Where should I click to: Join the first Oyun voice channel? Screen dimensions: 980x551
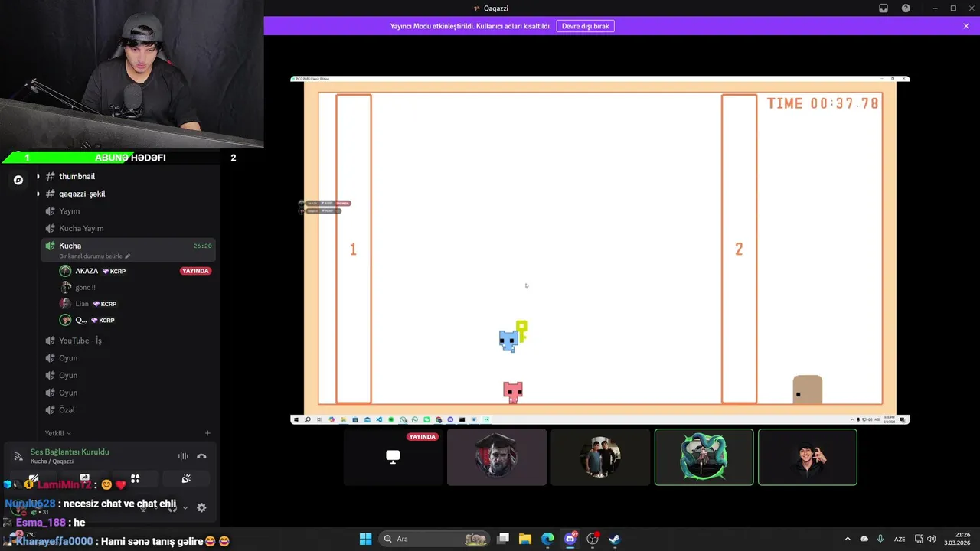[127, 358]
